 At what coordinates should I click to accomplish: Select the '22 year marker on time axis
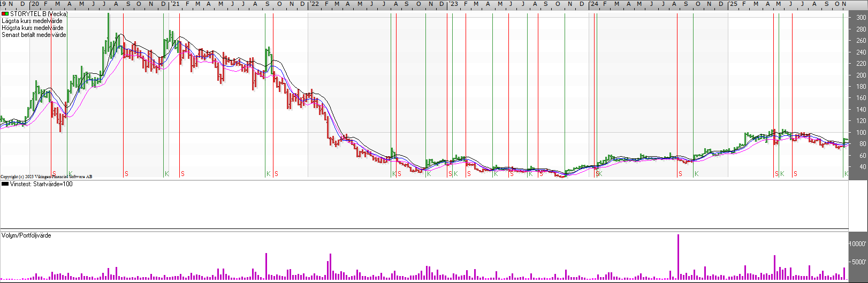pyautogui.click(x=314, y=4)
